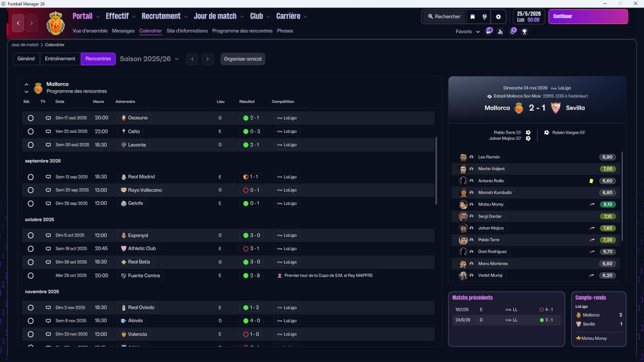This screenshot has height=362, width=644.
Task: Collapse the Mallorca fixtures section chevron
Action: [x=27, y=84]
